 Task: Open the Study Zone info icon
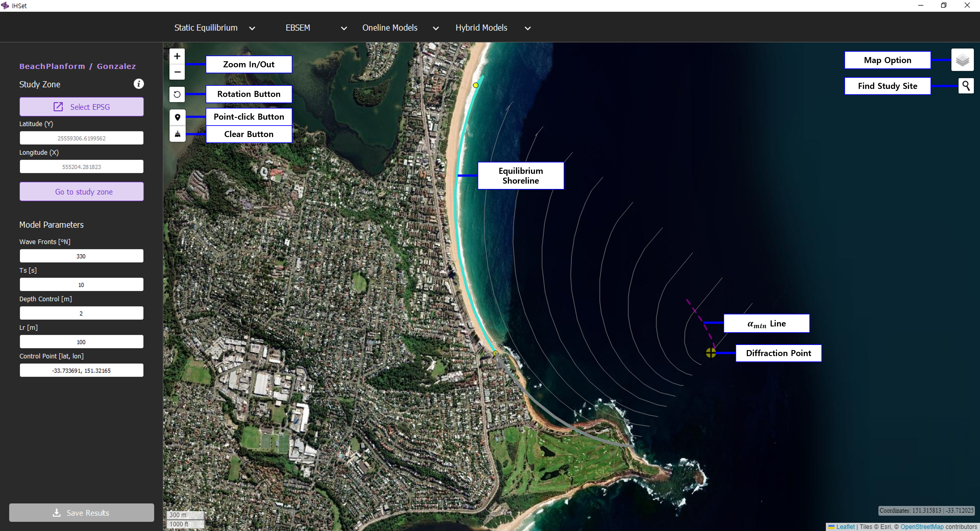point(139,84)
